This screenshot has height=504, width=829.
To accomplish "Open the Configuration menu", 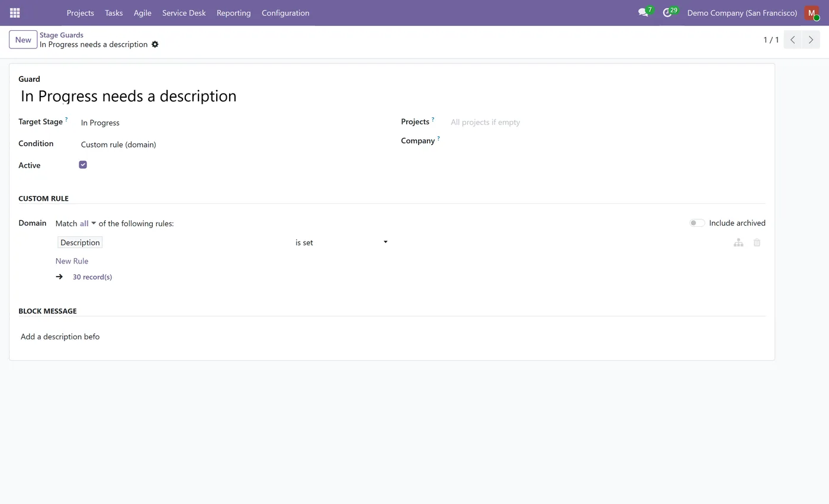I will 285,12.
